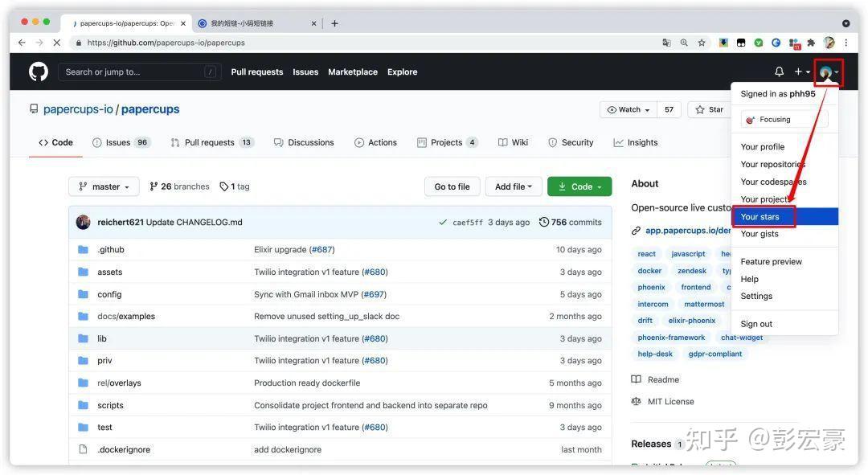Select Your stars from the account menu
Image resolution: width=868 pixels, height=475 pixels.
tap(760, 216)
